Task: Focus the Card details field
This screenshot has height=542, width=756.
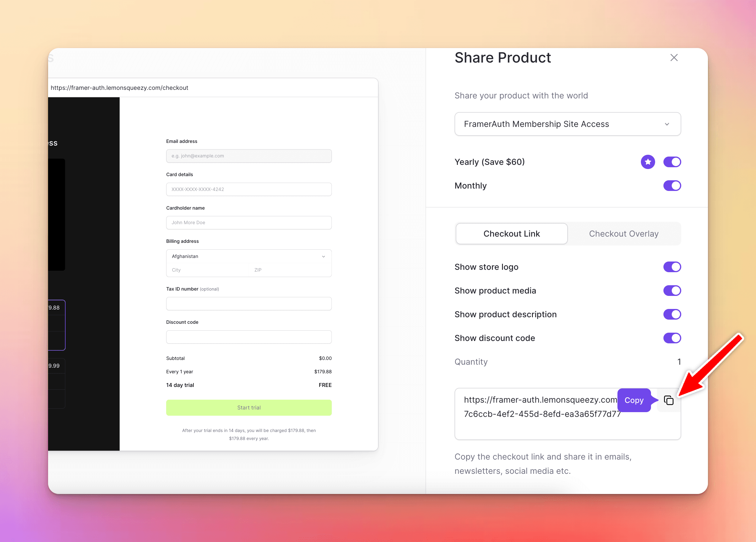Action: click(x=249, y=189)
